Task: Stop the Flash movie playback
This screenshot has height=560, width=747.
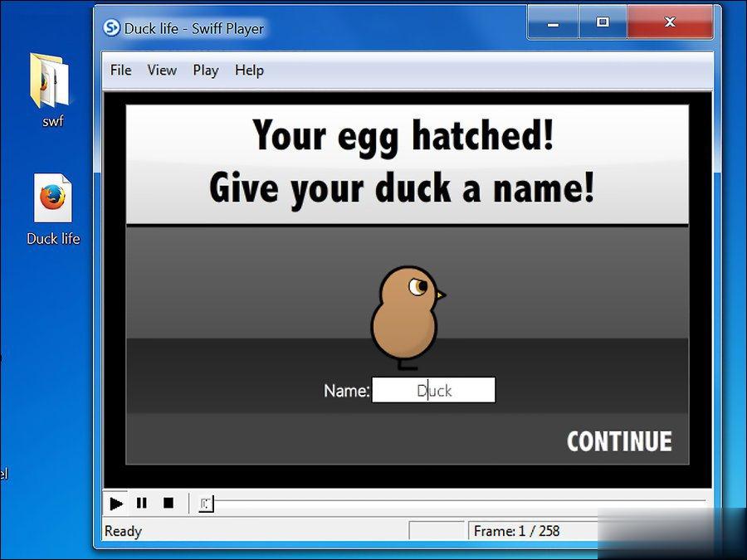Action: 168,504
